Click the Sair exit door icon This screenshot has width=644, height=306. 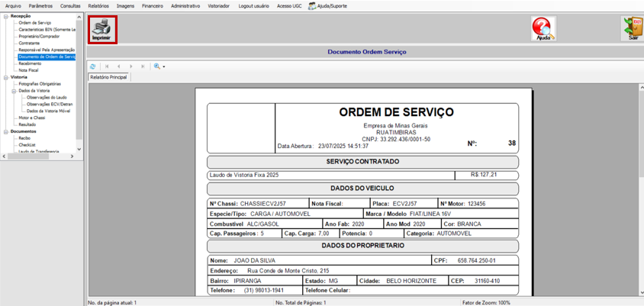pos(633,29)
